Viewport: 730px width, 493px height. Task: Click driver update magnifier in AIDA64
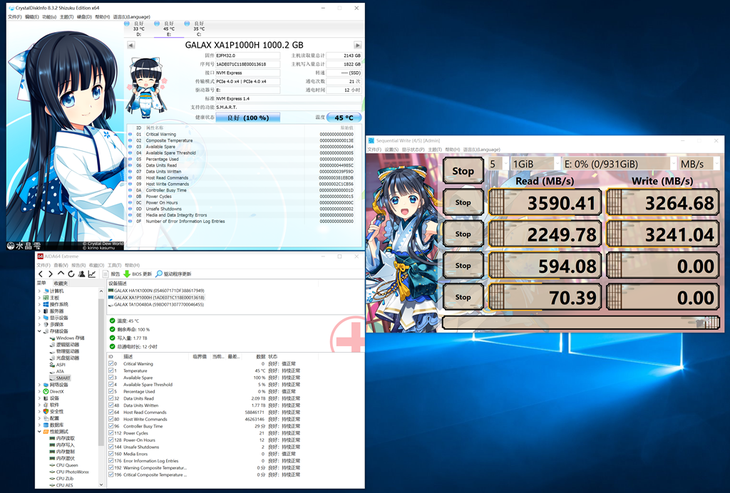point(159,274)
